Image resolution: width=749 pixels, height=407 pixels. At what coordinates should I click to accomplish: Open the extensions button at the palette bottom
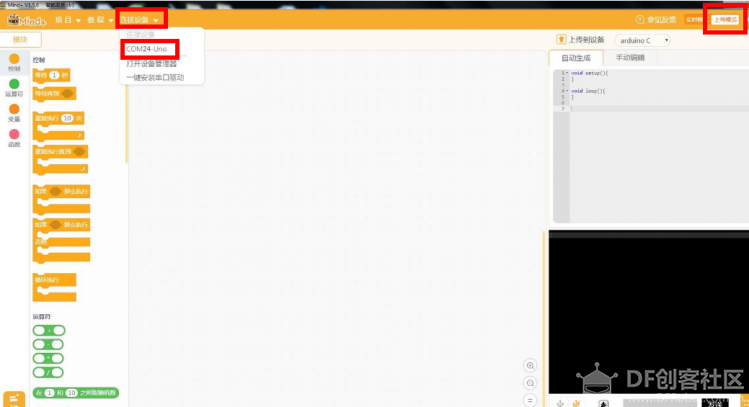(x=14, y=400)
